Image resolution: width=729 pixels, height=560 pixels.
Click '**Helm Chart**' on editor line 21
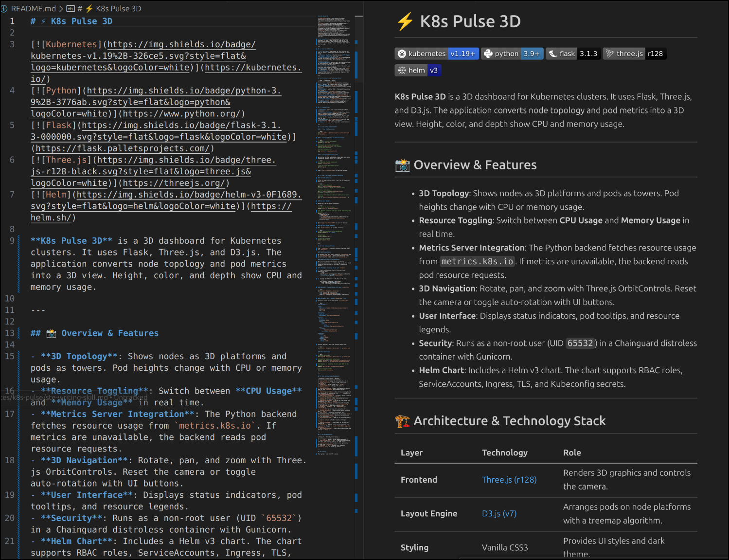point(77,542)
